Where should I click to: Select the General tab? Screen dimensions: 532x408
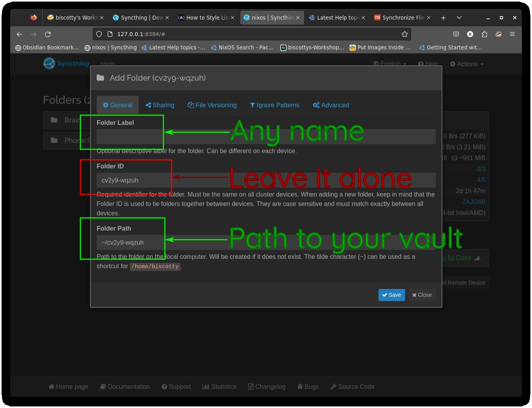point(117,105)
